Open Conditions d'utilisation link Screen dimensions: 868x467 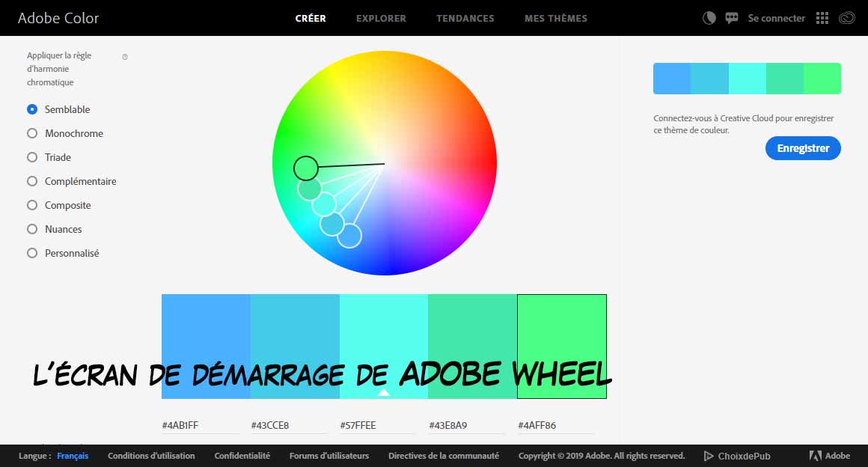(151, 455)
